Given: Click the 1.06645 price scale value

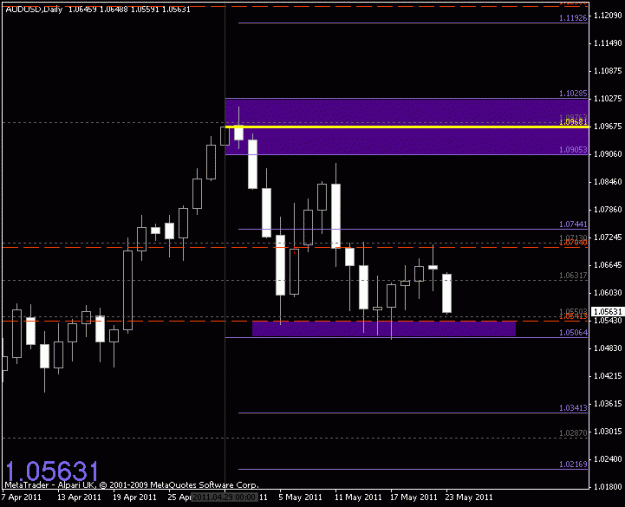Looking at the screenshot, I should coord(608,265).
